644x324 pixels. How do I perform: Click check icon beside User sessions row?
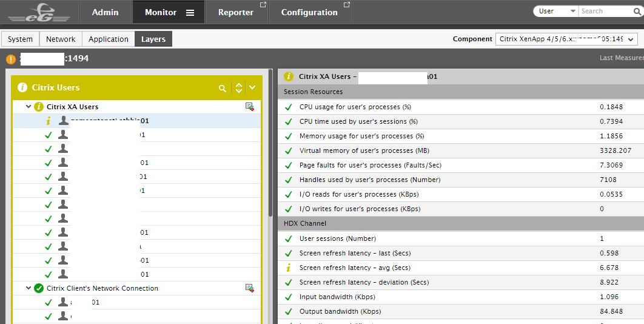[289, 238]
